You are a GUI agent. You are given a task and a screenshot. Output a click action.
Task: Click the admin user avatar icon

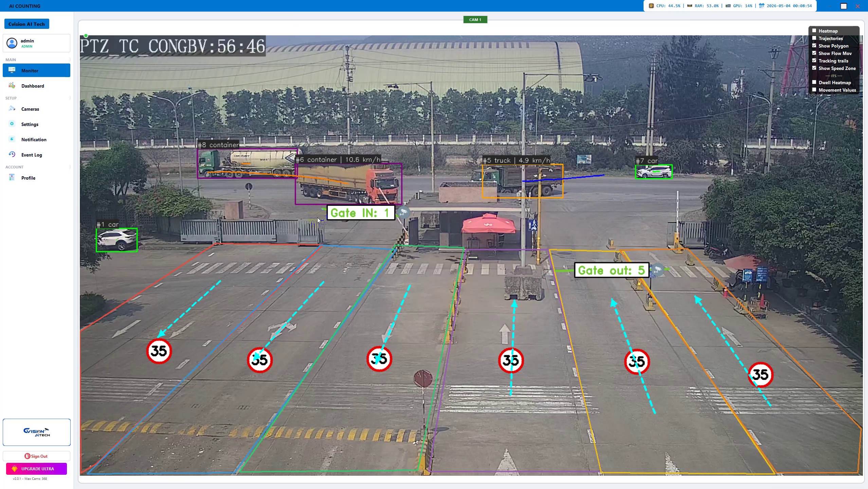[x=12, y=43]
